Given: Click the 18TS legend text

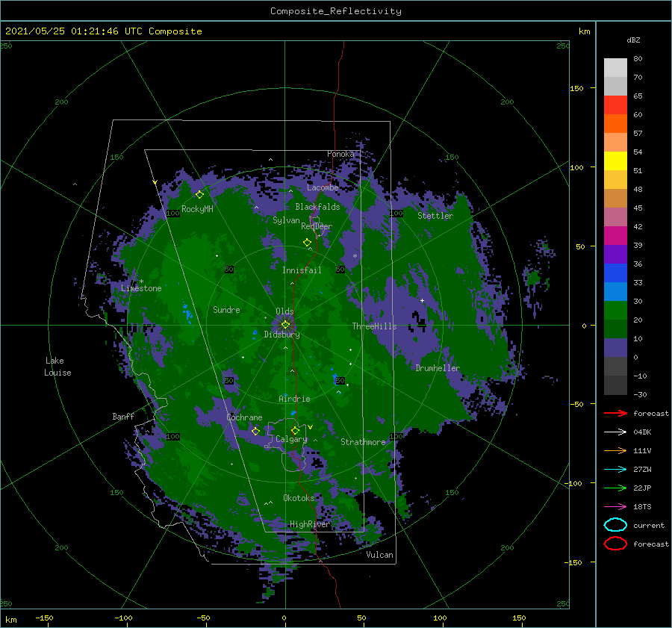Looking at the screenshot, I should point(642,506).
